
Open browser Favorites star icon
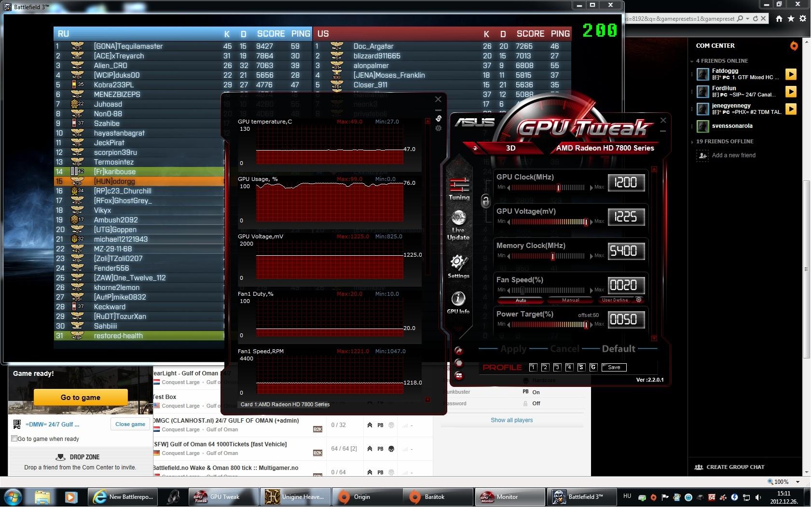[x=791, y=19]
